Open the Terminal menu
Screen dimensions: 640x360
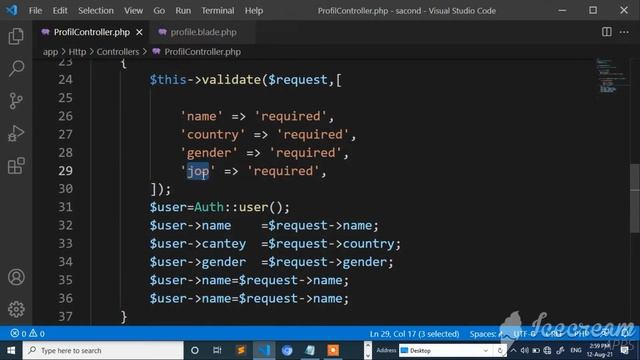click(x=218, y=11)
